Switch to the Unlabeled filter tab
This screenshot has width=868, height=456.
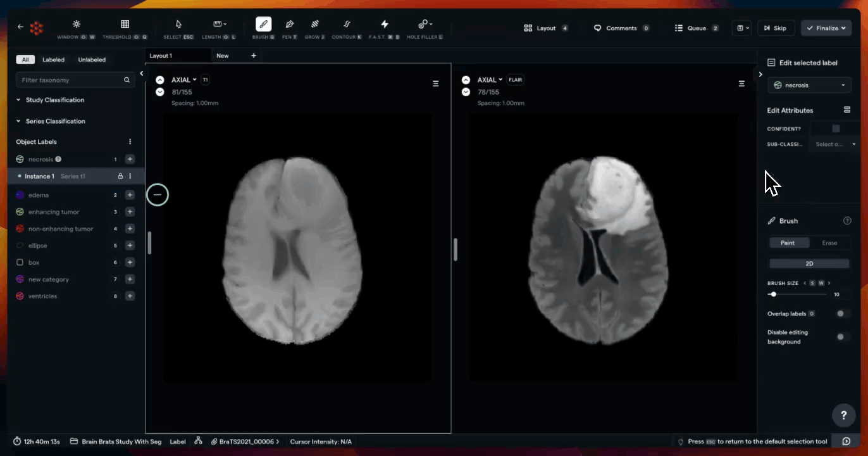coord(92,60)
